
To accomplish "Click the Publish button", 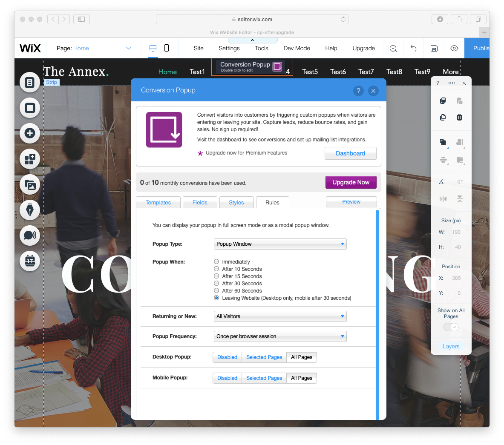I will (477, 48).
